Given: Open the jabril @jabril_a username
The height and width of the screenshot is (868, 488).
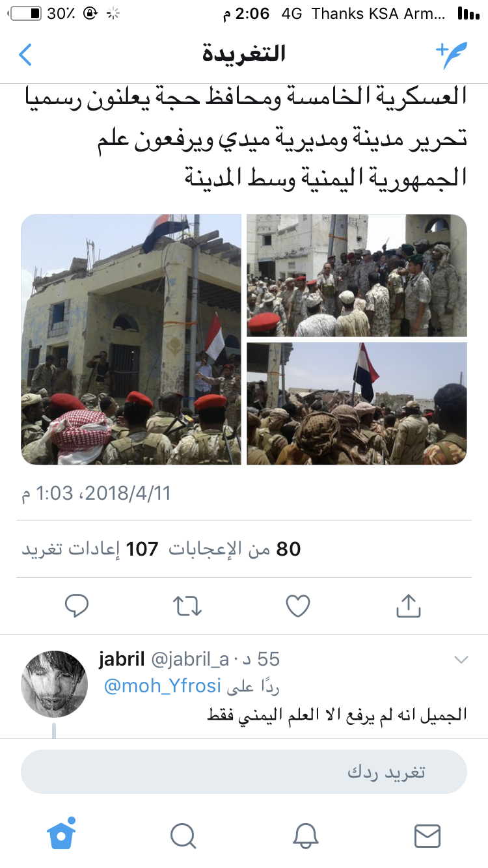Looking at the screenshot, I should pos(164,659).
